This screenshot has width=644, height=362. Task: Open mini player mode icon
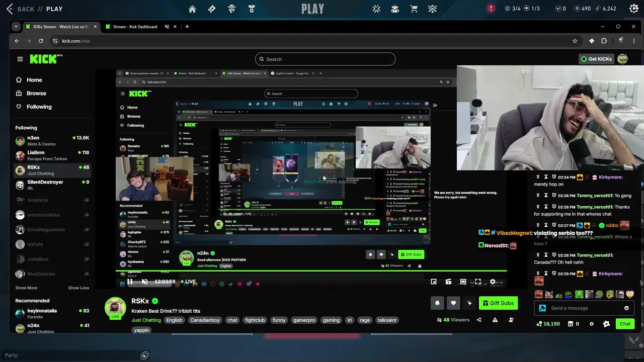pos(434,282)
